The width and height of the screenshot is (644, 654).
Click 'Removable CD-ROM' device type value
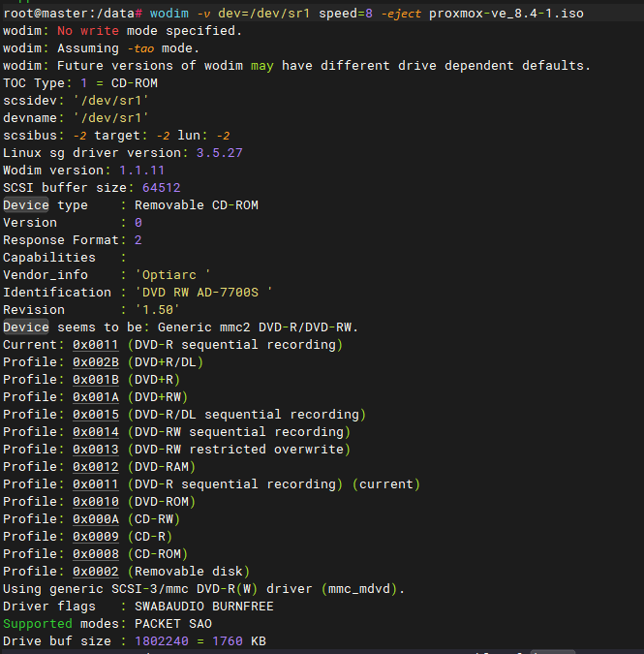click(x=197, y=205)
